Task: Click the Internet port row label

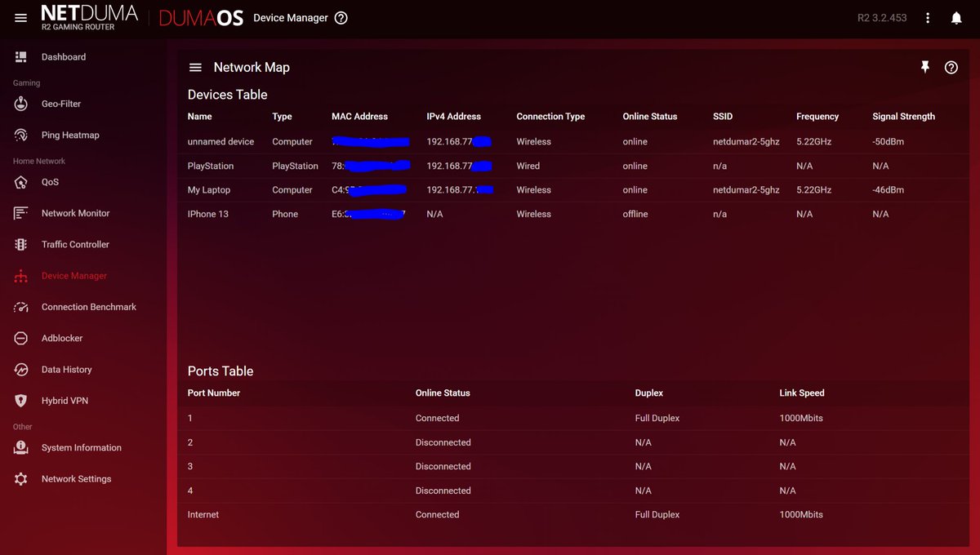Action: [203, 515]
